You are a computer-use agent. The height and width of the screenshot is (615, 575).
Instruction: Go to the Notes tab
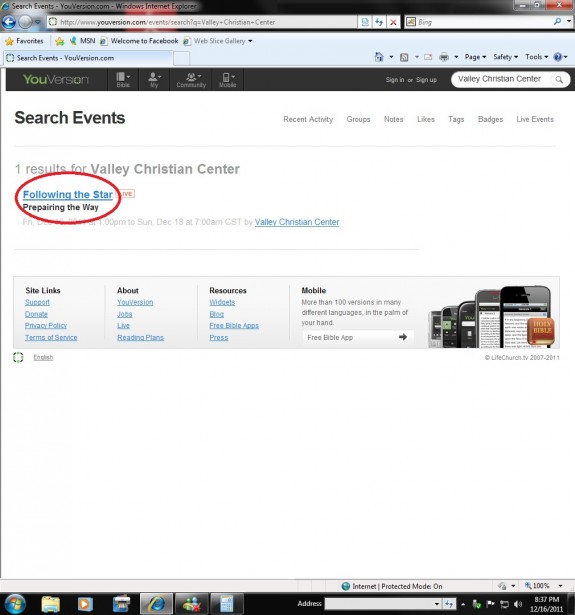393,119
